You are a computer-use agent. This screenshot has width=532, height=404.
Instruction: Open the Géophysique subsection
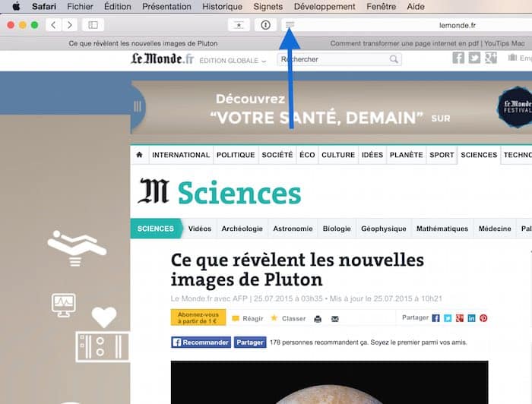point(384,229)
